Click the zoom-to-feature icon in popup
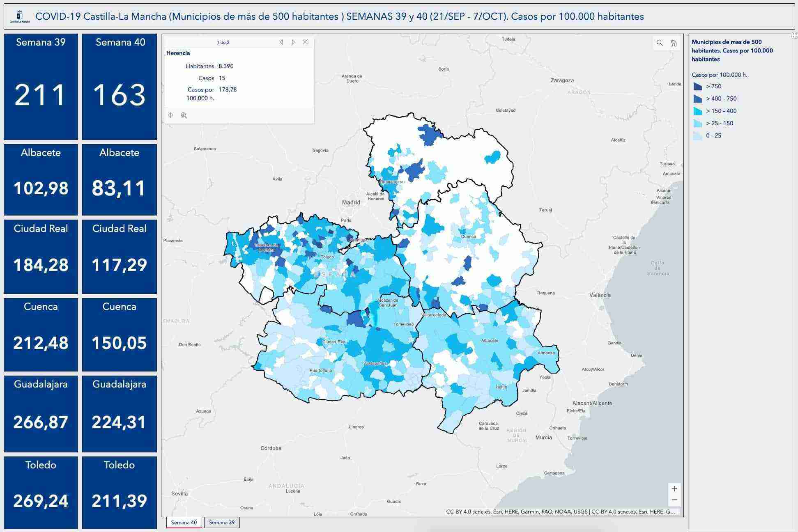The width and height of the screenshot is (798, 532). click(184, 115)
